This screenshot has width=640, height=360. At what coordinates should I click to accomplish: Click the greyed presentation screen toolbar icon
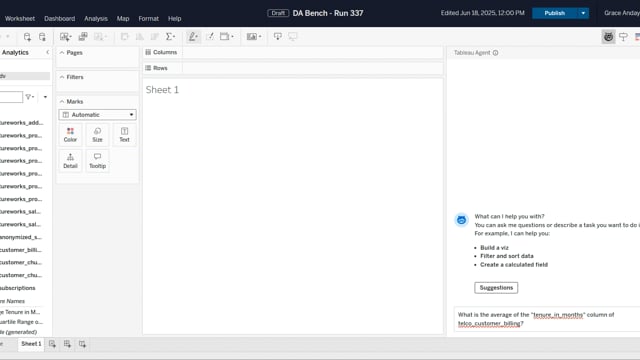coord(293,37)
